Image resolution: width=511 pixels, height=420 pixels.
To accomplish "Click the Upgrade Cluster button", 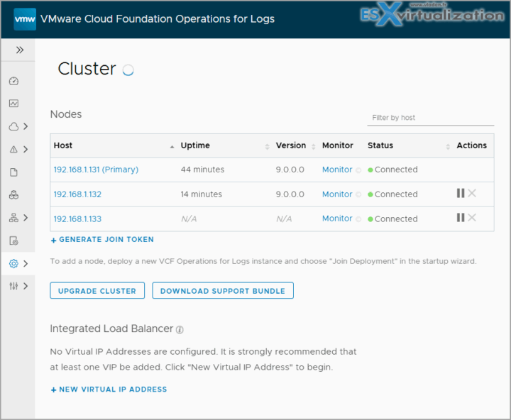I will point(97,291).
